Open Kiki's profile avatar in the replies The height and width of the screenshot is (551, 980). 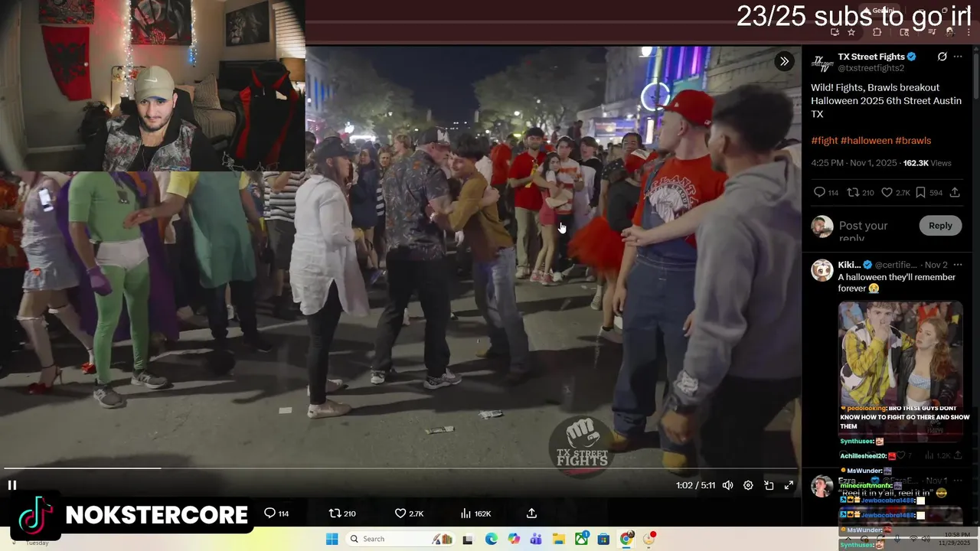pos(822,270)
